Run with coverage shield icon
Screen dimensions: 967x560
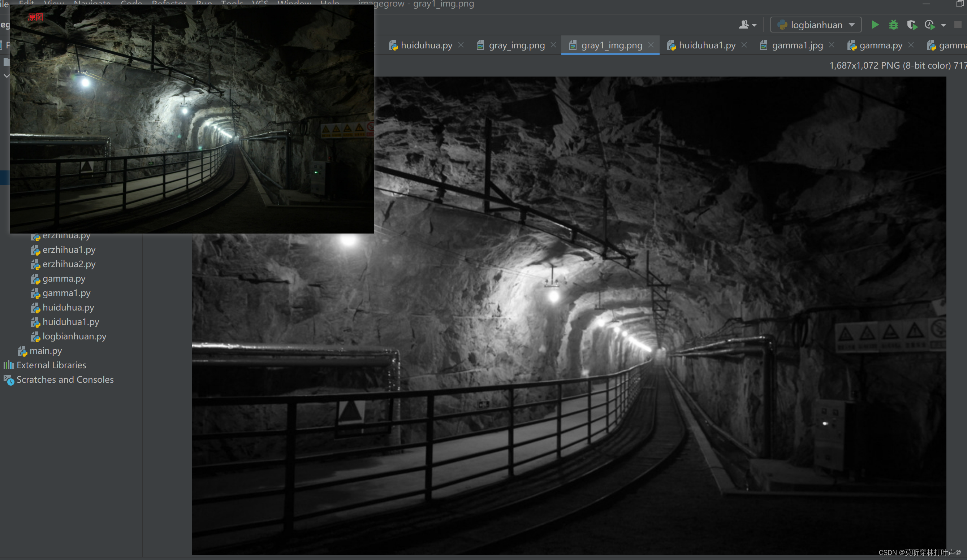pyautogui.click(x=912, y=25)
